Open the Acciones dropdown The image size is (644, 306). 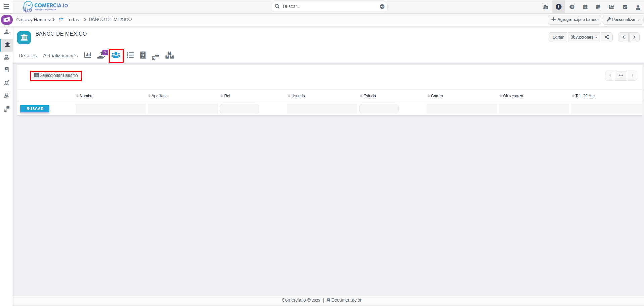coord(584,37)
